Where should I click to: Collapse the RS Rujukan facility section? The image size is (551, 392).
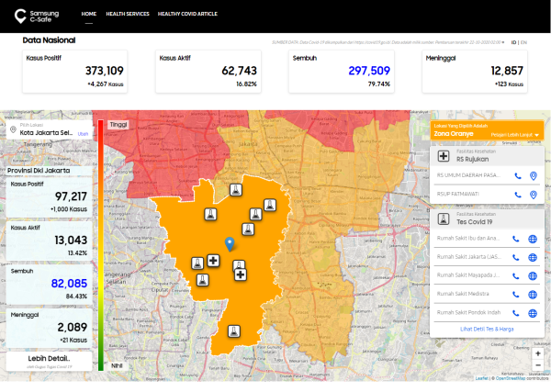point(487,156)
